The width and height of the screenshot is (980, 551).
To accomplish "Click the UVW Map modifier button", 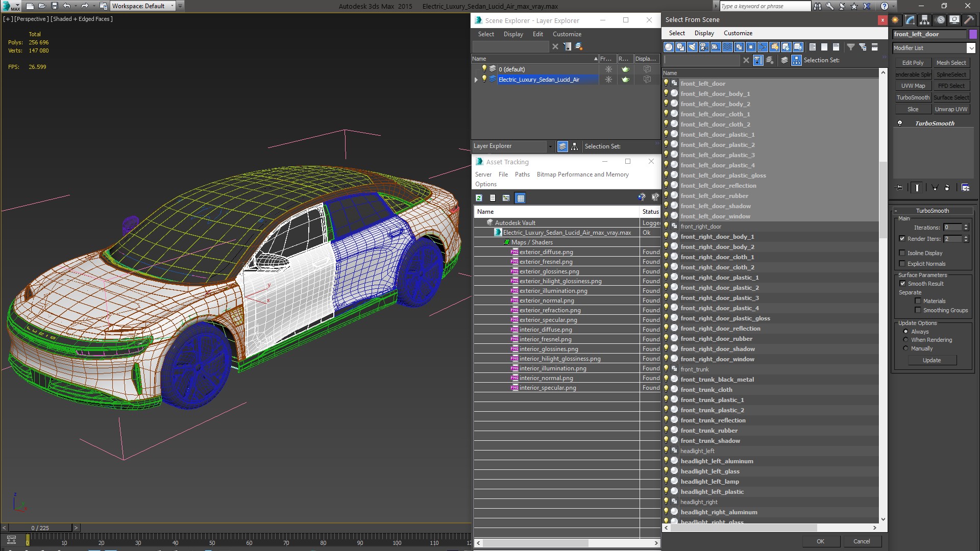I will tap(913, 86).
